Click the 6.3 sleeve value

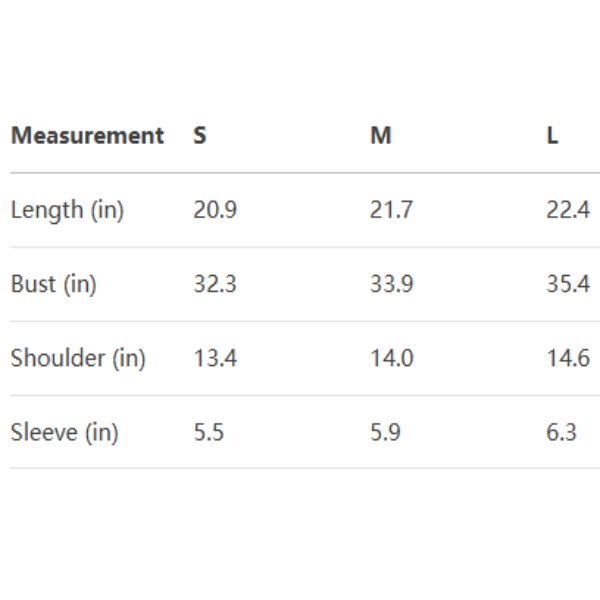pyautogui.click(x=561, y=433)
